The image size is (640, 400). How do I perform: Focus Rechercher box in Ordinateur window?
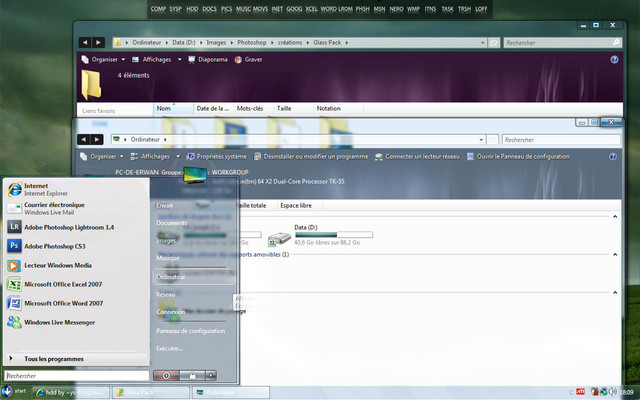click(x=561, y=140)
